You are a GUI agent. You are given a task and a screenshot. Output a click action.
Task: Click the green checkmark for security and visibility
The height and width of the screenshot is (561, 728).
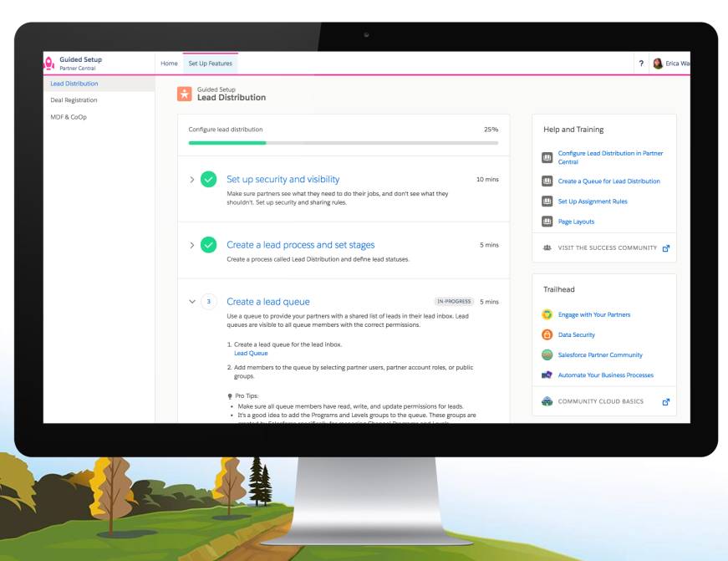[208, 179]
